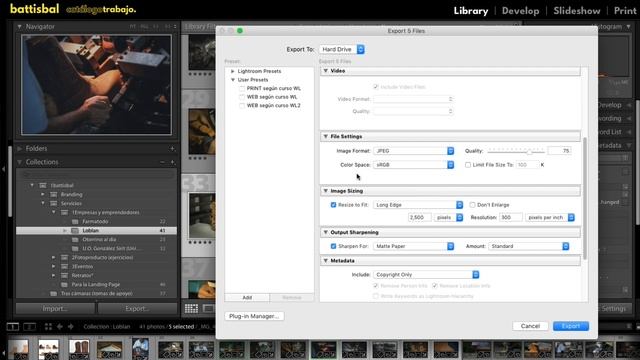Click the second window display icon
The image size is (640, 360).
coord(29,327)
